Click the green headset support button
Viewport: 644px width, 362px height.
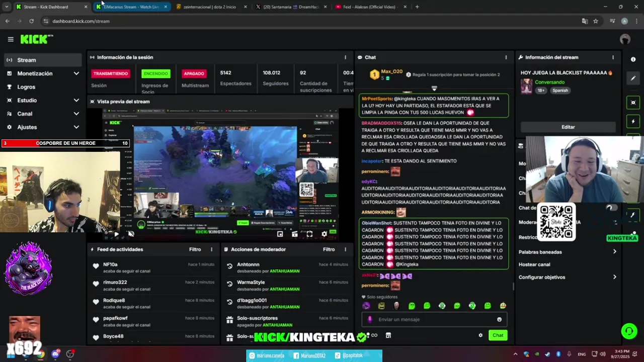tap(629, 331)
